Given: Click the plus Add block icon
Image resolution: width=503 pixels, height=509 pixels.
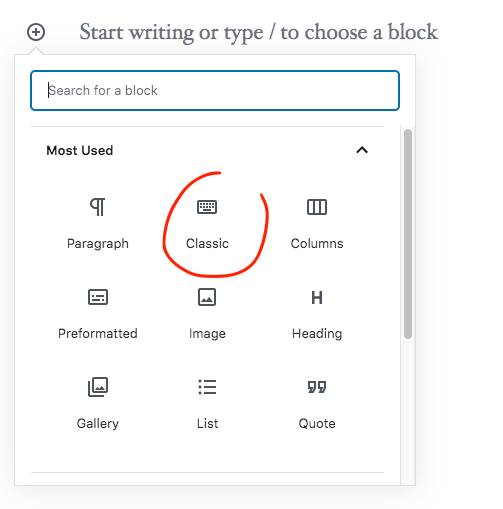Looking at the screenshot, I should click(x=36, y=32).
